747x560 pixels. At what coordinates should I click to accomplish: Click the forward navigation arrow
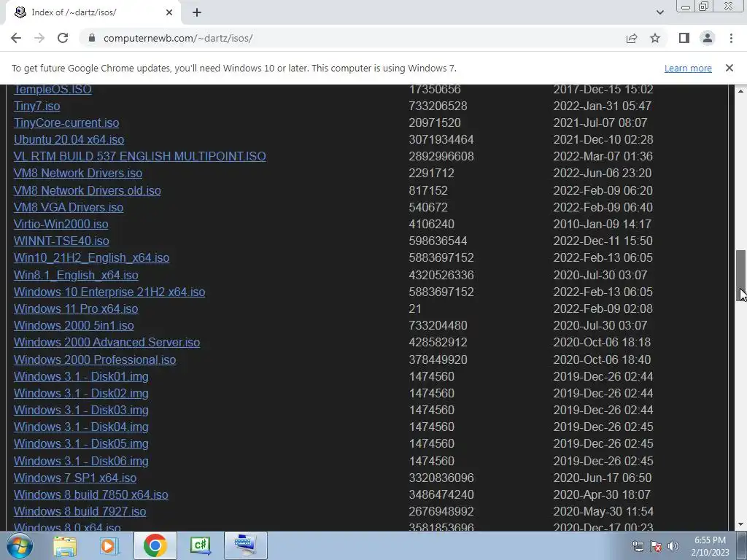[x=39, y=38]
